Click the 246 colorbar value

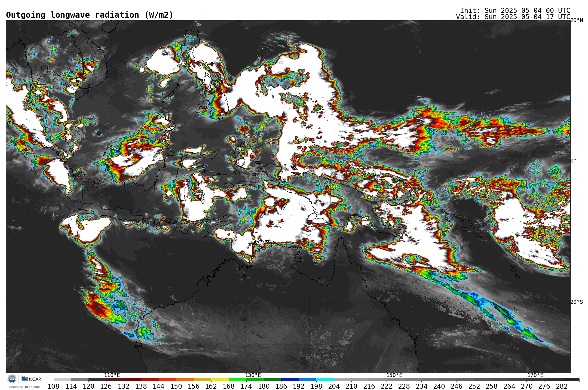(x=457, y=386)
